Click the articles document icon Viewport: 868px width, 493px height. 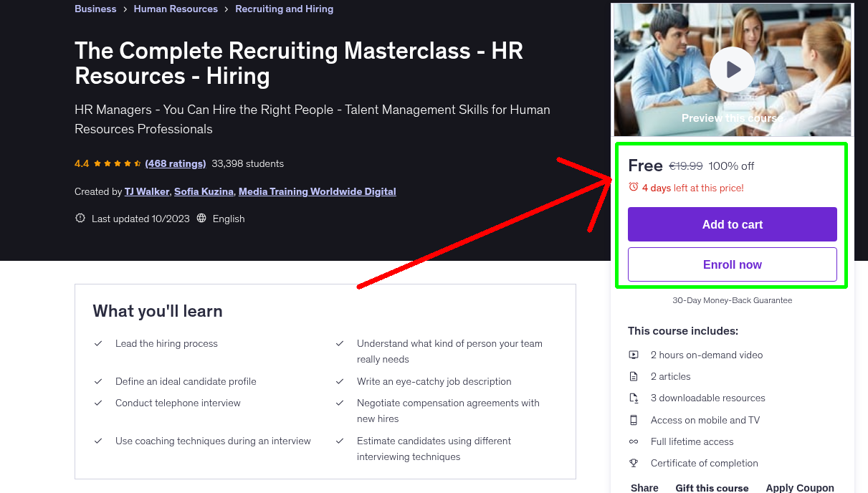point(634,376)
